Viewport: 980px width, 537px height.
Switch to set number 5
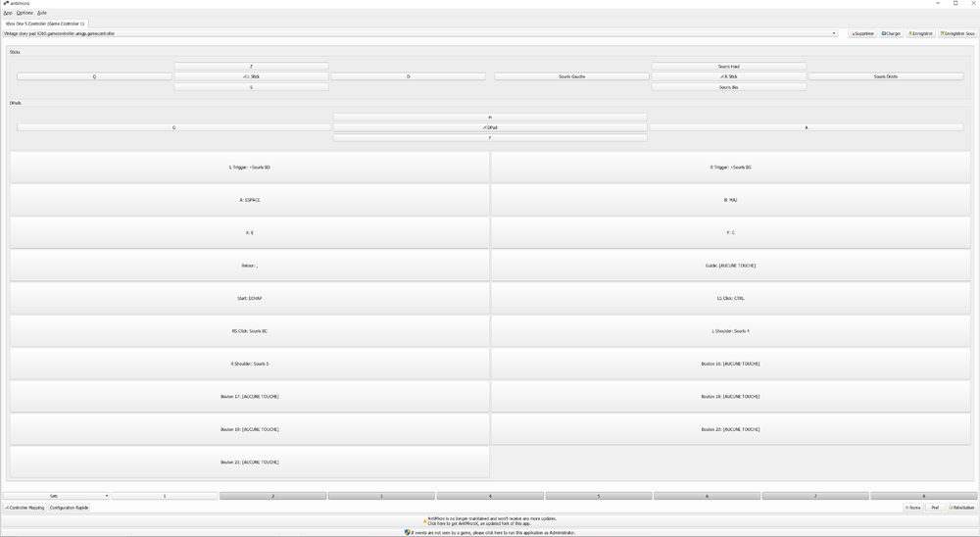tap(599, 496)
